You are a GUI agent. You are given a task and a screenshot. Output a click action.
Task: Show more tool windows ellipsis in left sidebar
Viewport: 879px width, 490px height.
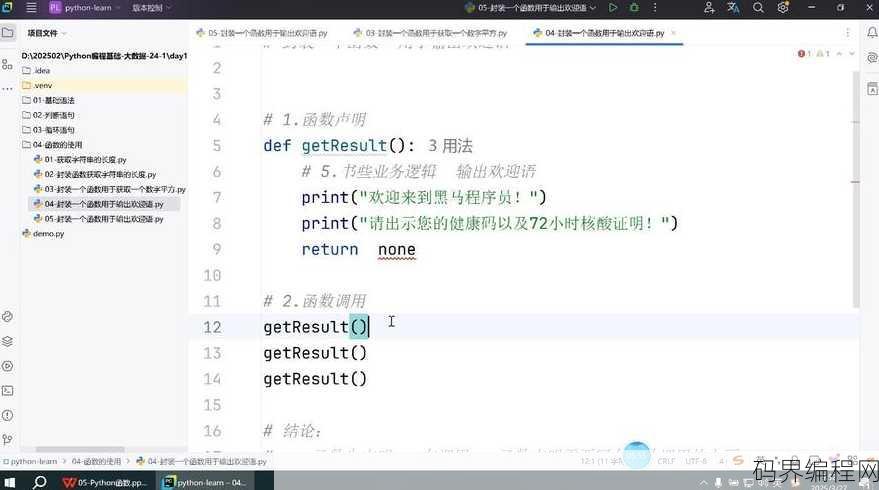7,89
